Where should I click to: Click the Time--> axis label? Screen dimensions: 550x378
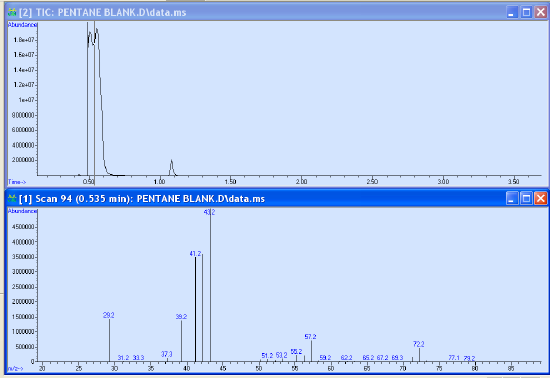coord(17,182)
